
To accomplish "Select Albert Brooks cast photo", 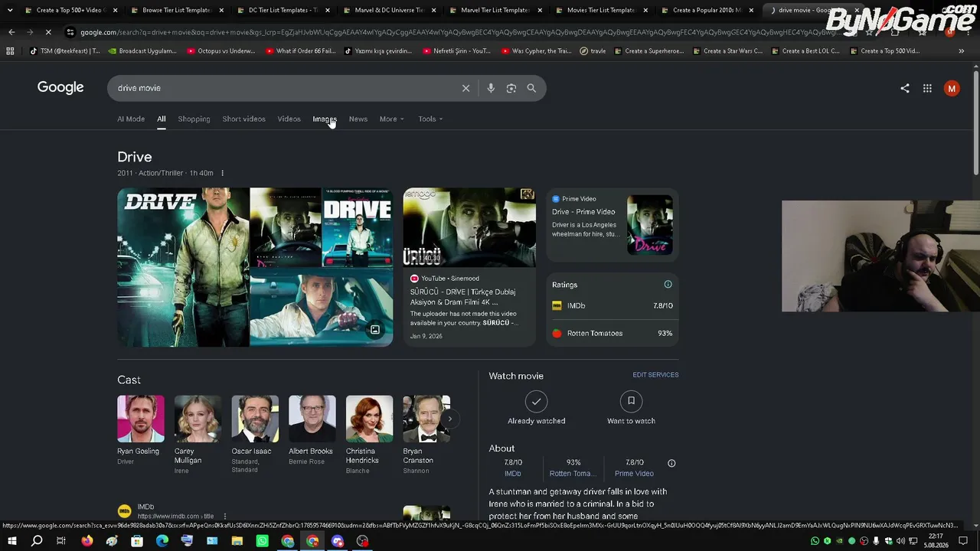I will [x=312, y=419].
